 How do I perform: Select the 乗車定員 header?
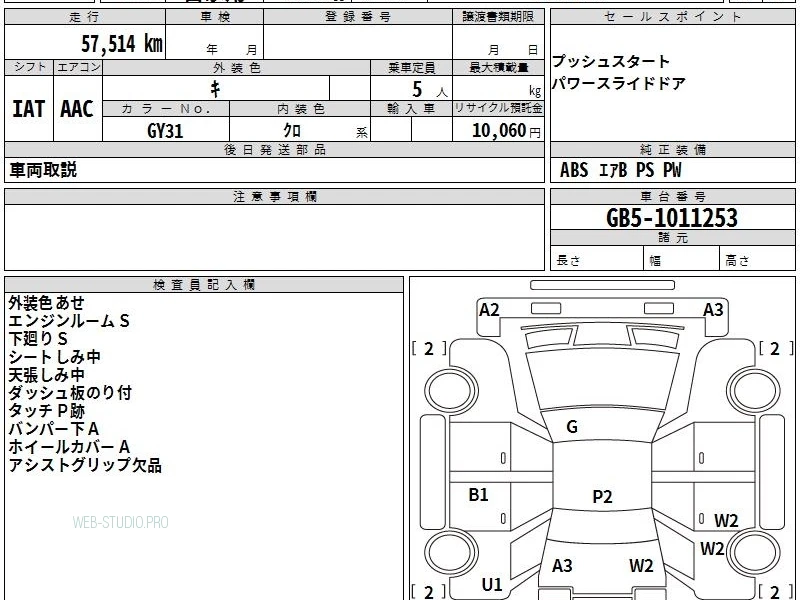click(411, 67)
